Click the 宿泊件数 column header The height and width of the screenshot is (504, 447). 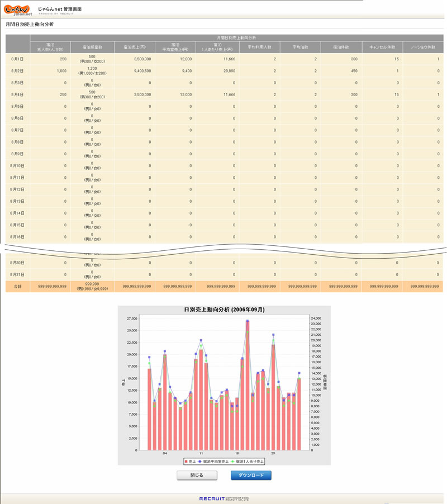pyautogui.click(x=341, y=47)
